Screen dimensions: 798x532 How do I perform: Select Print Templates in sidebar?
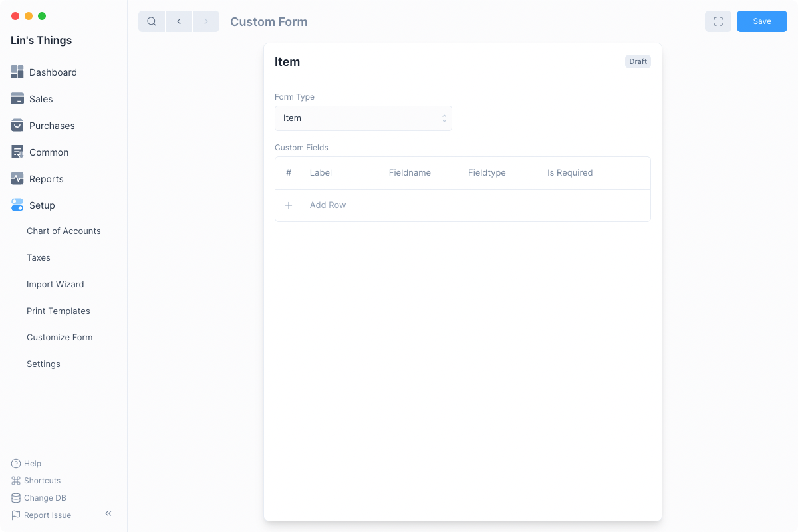pyautogui.click(x=59, y=311)
